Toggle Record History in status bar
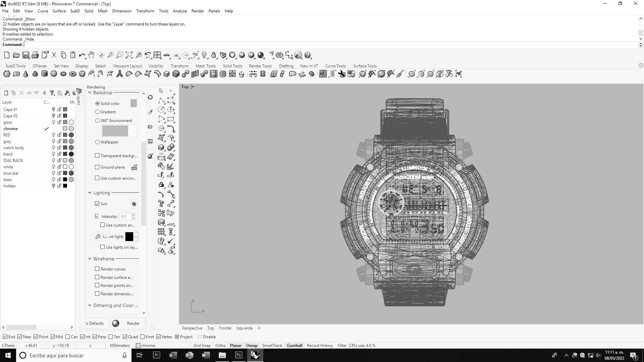This screenshot has width=644, height=362. [x=320, y=346]
